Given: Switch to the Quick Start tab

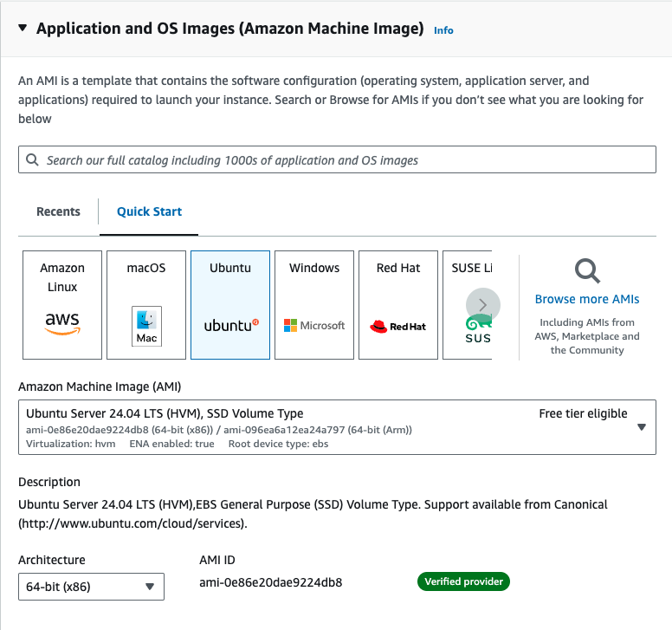Looking at the screenshot, I should (149, 211).
